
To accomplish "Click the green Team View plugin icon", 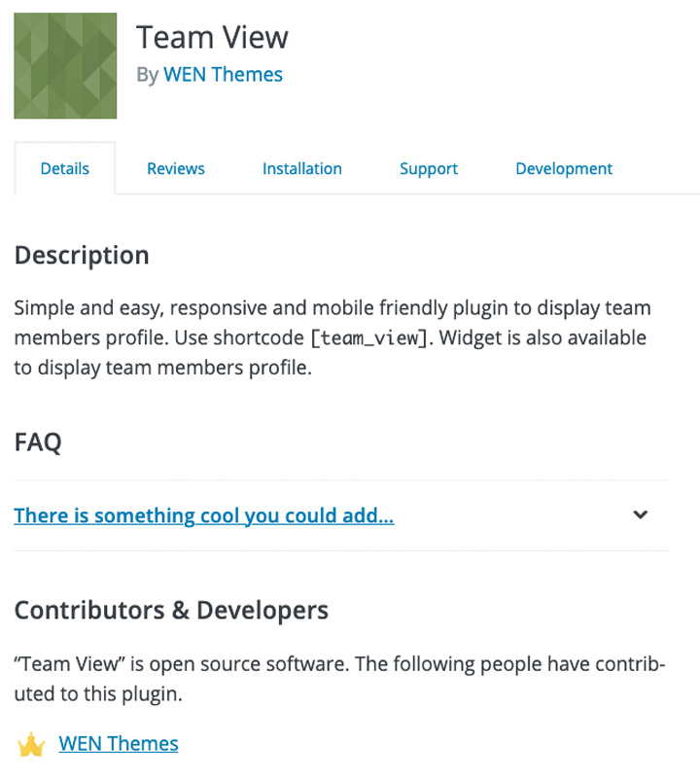I will point(65,66).
